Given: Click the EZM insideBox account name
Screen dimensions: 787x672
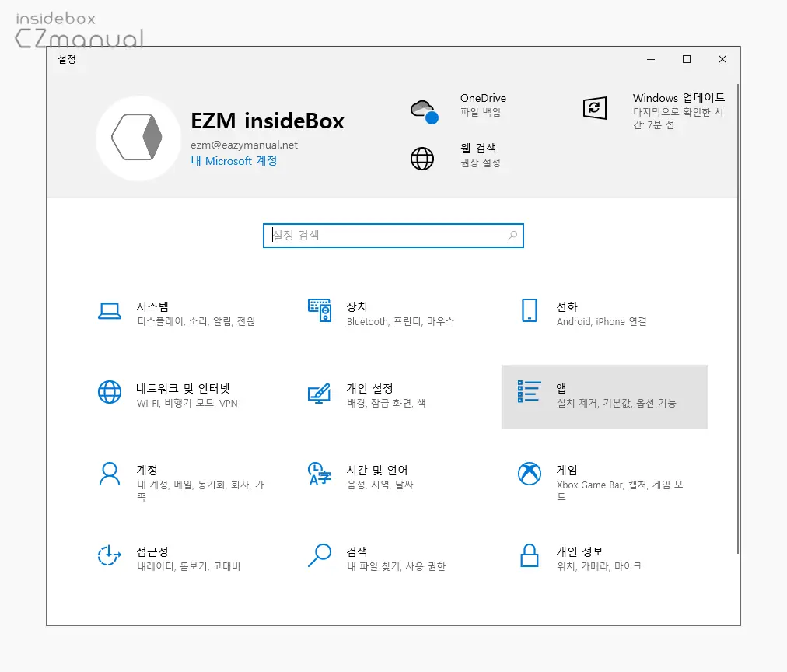Looking at the screenshot, I should coord(268,121).
